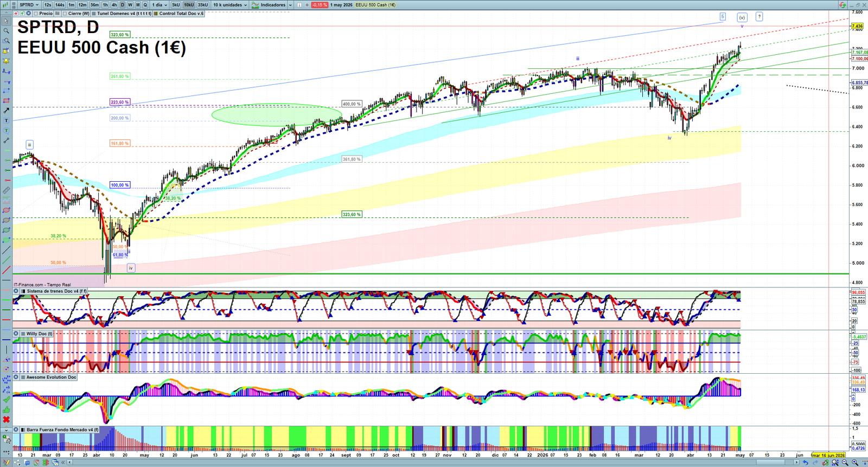
Task: Close the Awesome Evolution Doc panel
Action: pos(16,377)
